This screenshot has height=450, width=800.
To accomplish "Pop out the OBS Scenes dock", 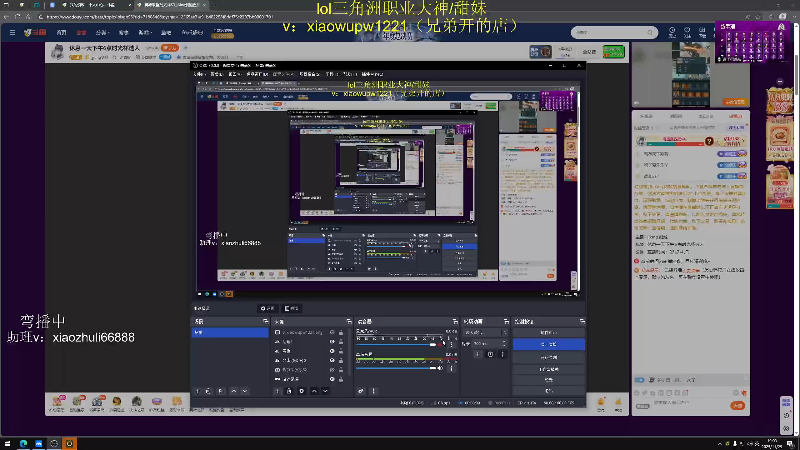I will tap(265, 321).
